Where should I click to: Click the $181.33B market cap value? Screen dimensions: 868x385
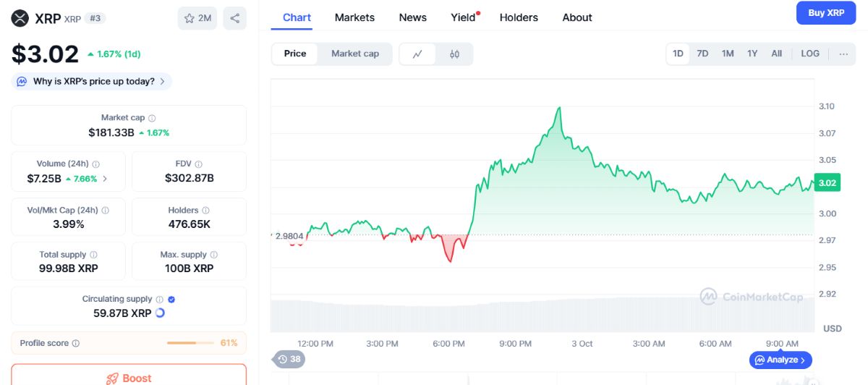[111, 132]
